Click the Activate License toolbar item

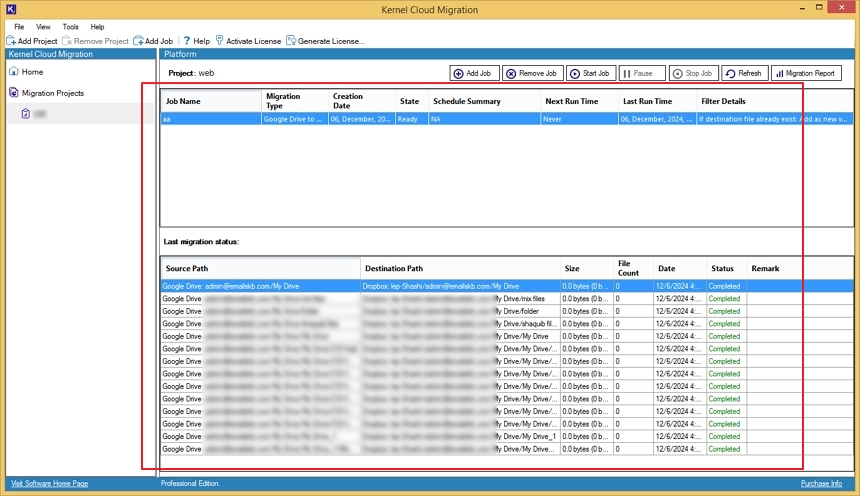click(x=248, y=41)
